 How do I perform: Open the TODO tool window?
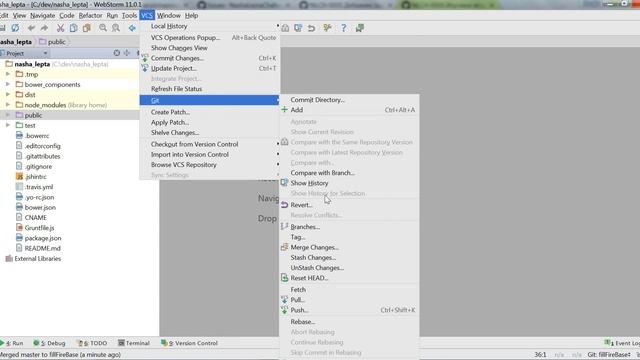93,343
